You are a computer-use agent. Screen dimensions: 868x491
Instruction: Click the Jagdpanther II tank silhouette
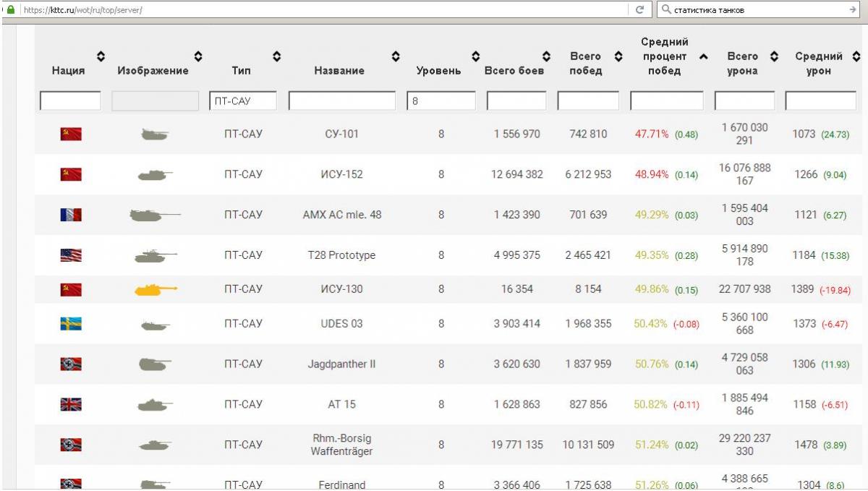click(155, 364)
